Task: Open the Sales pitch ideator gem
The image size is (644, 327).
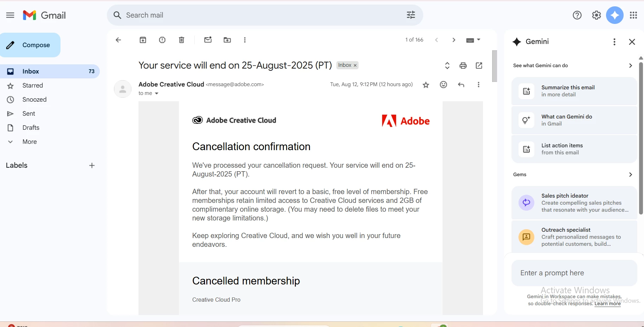Action: tap(574, 203)
